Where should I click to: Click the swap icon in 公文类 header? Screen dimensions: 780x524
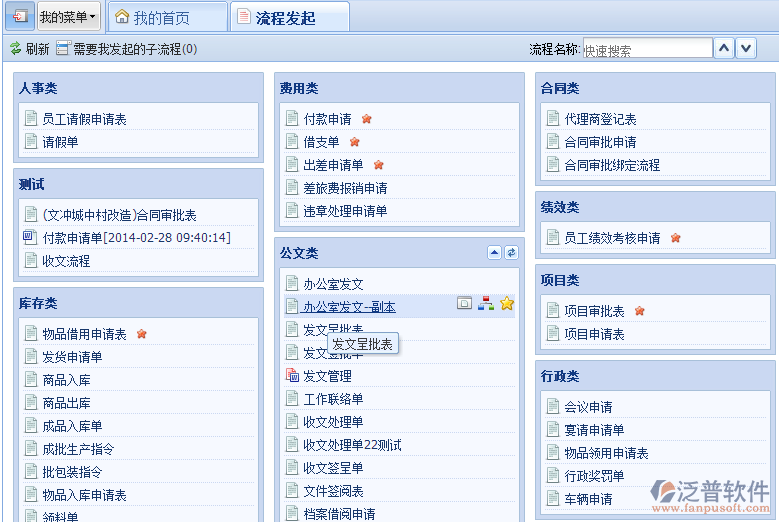511,253
